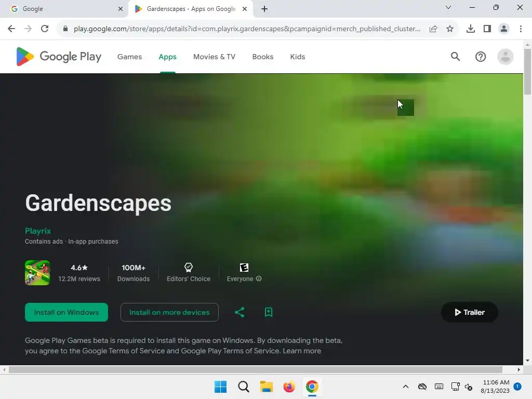Click the horizontal scrollbar thumb

pyautogui.click(x=256, y=369)
